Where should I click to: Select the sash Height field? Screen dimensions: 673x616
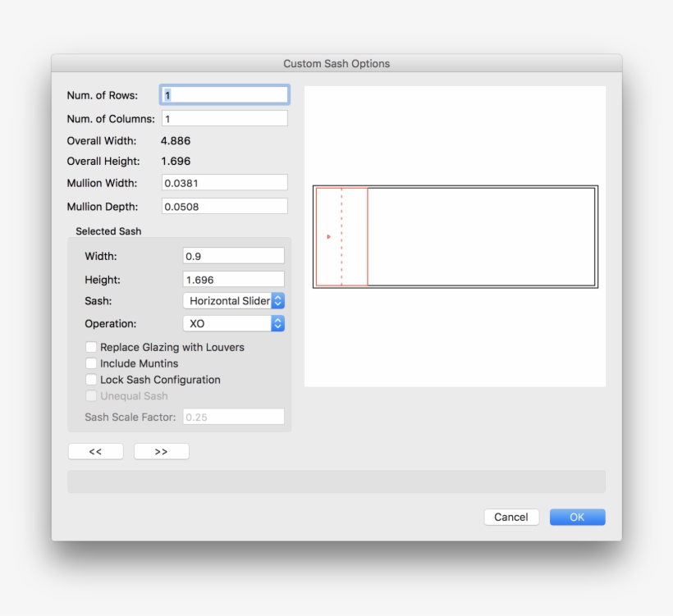point(233,279)
